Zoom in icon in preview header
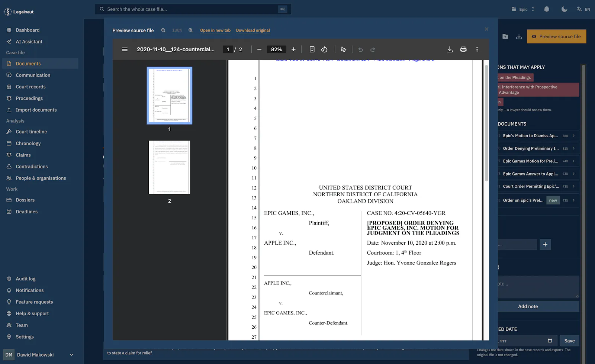 [191, 30]
